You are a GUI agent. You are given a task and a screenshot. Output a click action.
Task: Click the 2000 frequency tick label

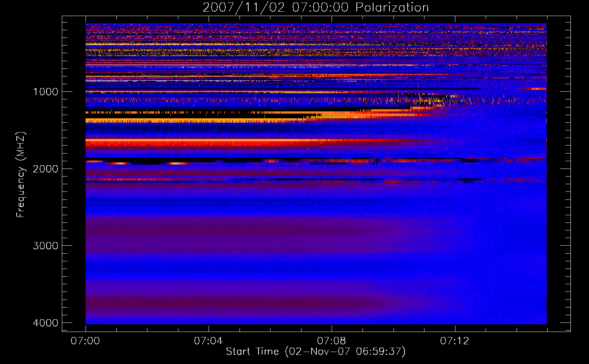click(46, 169)
